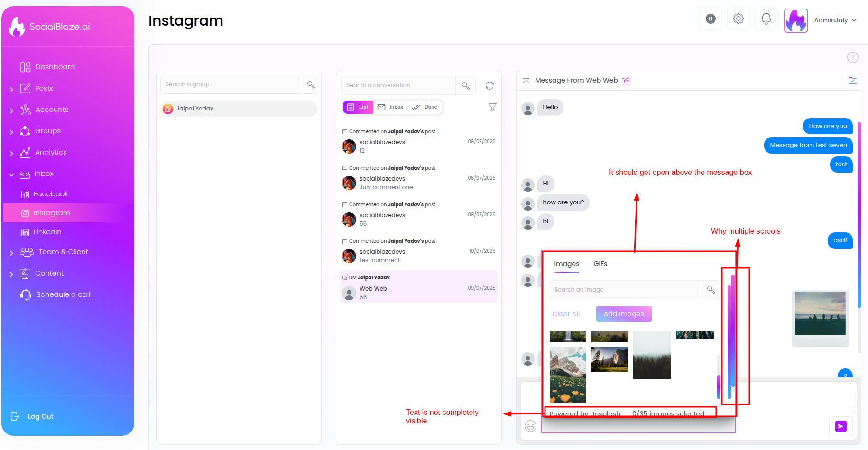The image size is (868, 450).
Task: Send the message with arrow button
Action: tap(840, 426)
